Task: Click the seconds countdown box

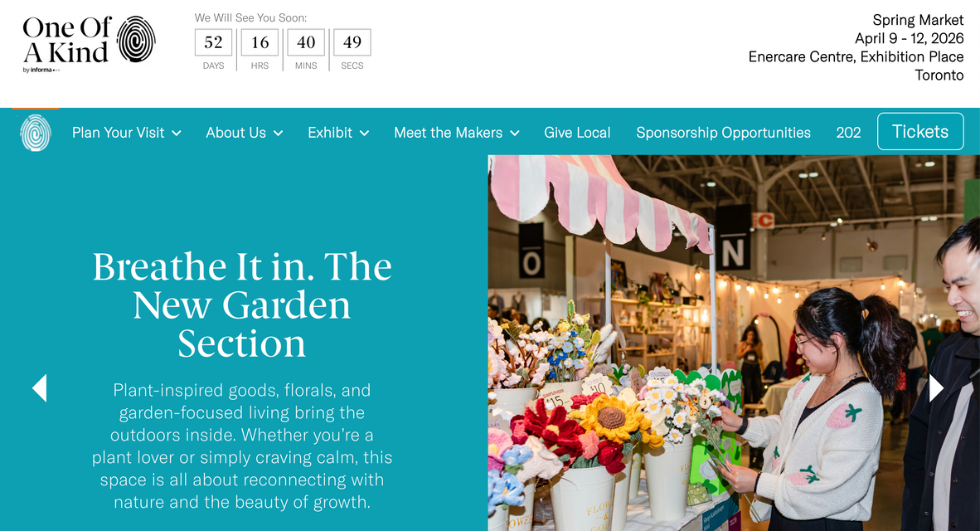Action: tap(352, 42)
